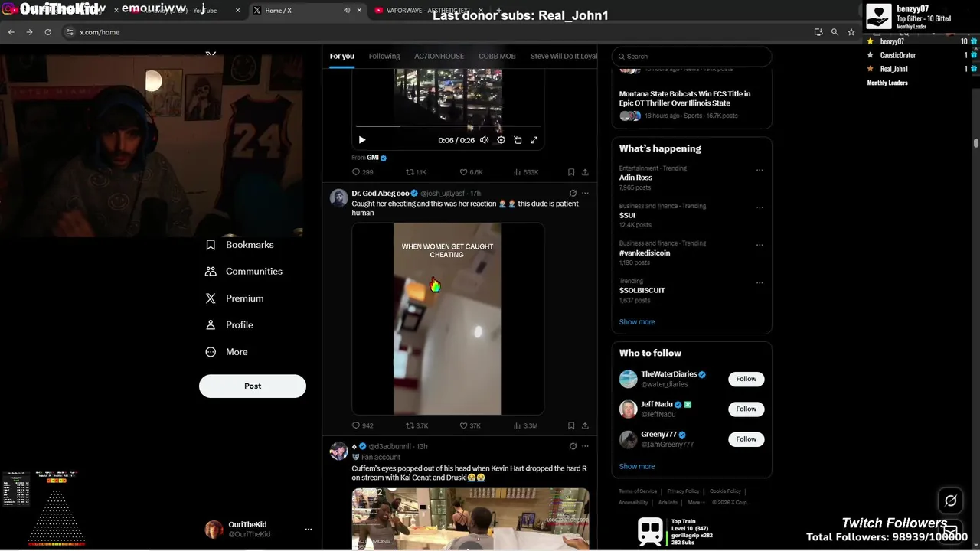Show more under What's happening

637,322
